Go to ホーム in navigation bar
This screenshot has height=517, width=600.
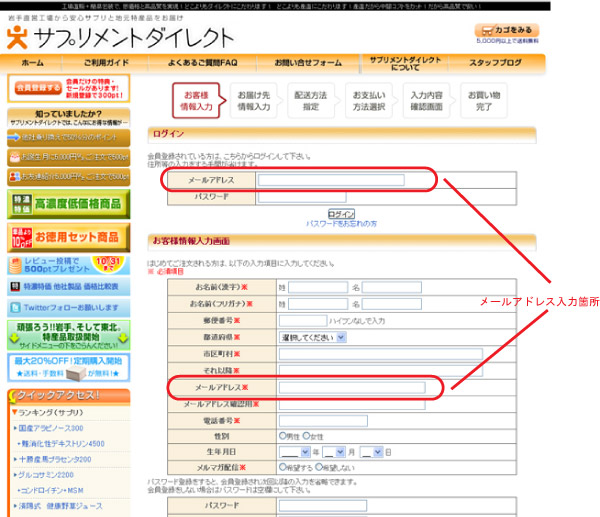(33, 63)
